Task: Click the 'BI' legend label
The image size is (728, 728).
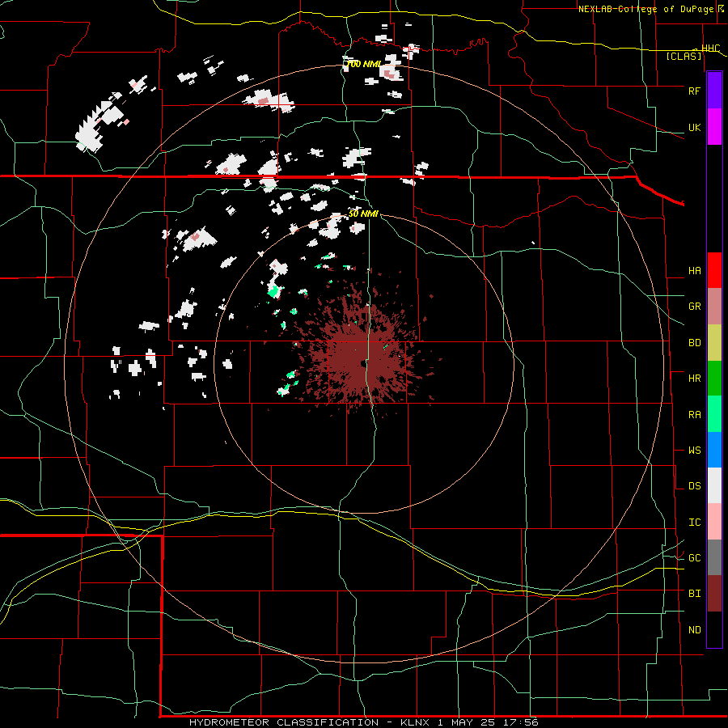Action: point(695,594)
